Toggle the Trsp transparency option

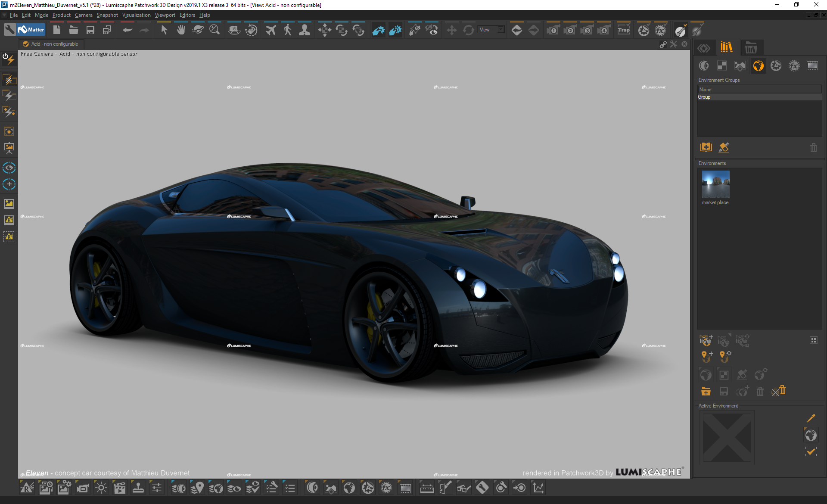pyautogui.click(x=624, y=30)
